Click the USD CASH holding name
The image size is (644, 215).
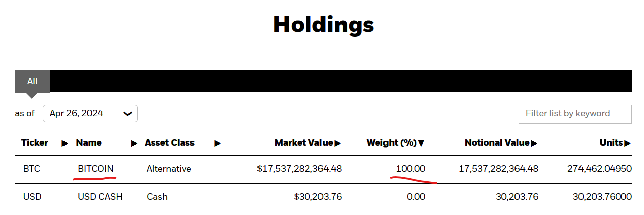click(x=100, y=196)
